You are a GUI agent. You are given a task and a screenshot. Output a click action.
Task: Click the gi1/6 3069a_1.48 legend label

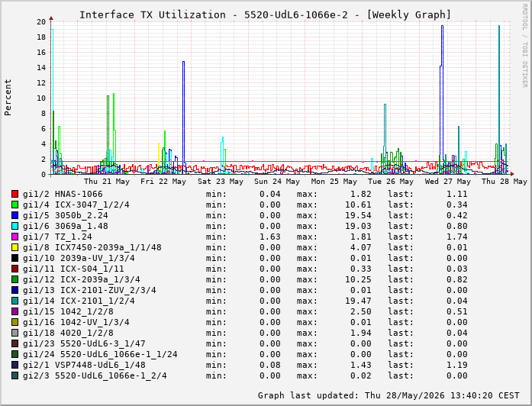tap(65, 226)
